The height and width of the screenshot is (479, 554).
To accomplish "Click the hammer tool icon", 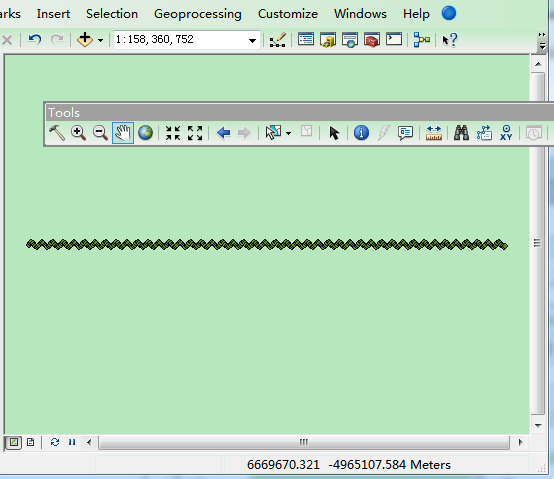I will click(x=57, y=133).
